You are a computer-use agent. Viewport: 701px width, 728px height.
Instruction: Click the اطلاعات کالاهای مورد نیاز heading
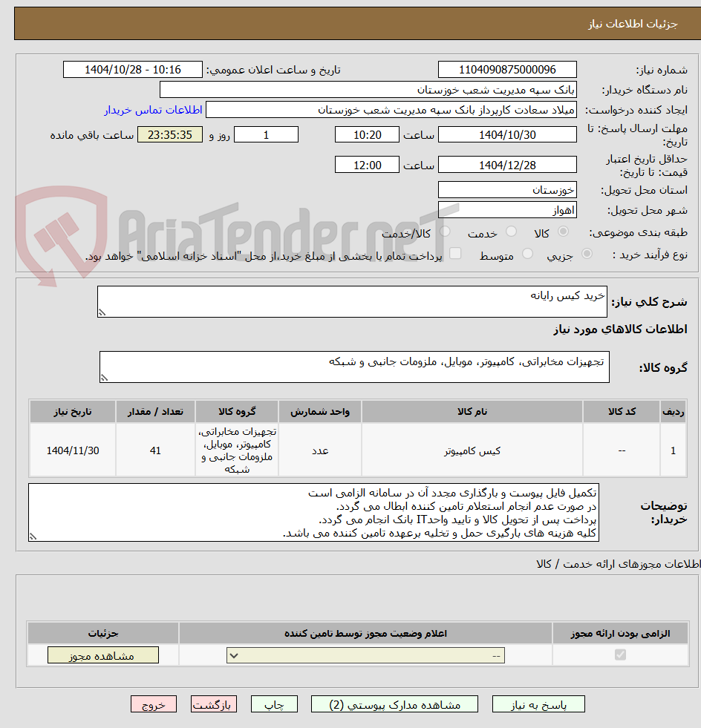coord(620,329)
